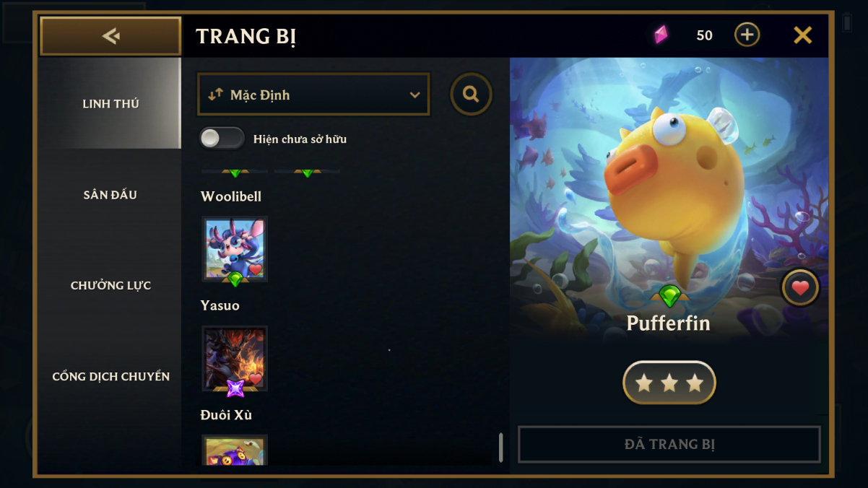Go to Cổng Dịch Chuyển tab
868x488 pixels.
[x=110, y=377]
